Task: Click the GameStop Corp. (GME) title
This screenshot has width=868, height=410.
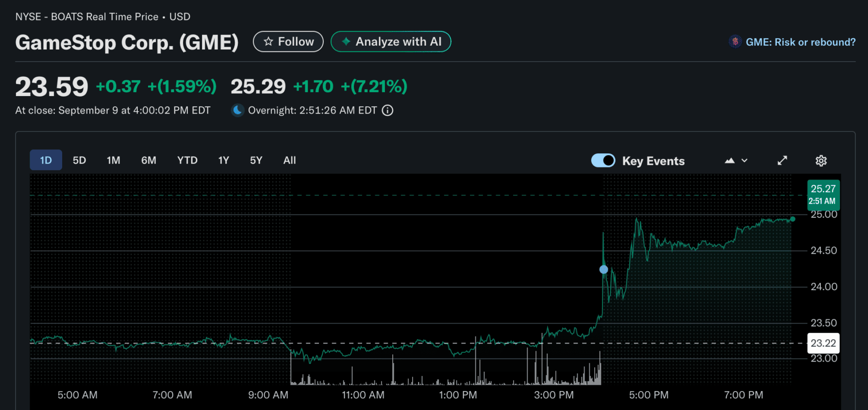Action: (127, 42)
